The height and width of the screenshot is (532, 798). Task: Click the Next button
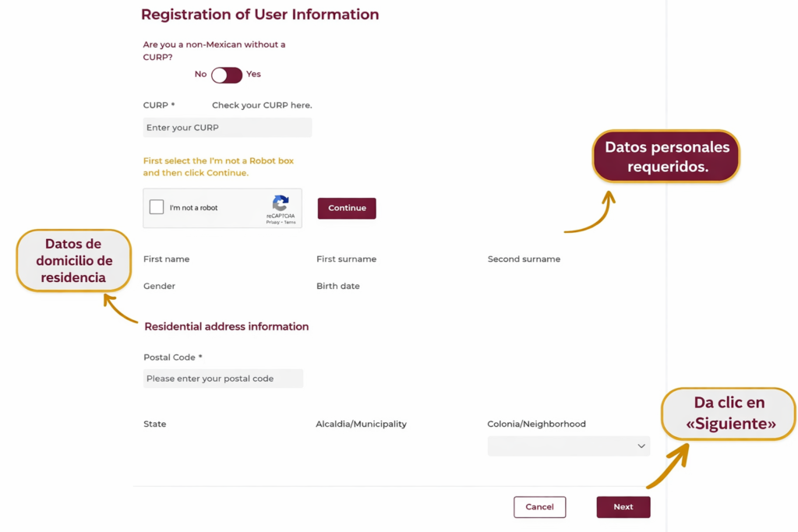tap(623, 507)
